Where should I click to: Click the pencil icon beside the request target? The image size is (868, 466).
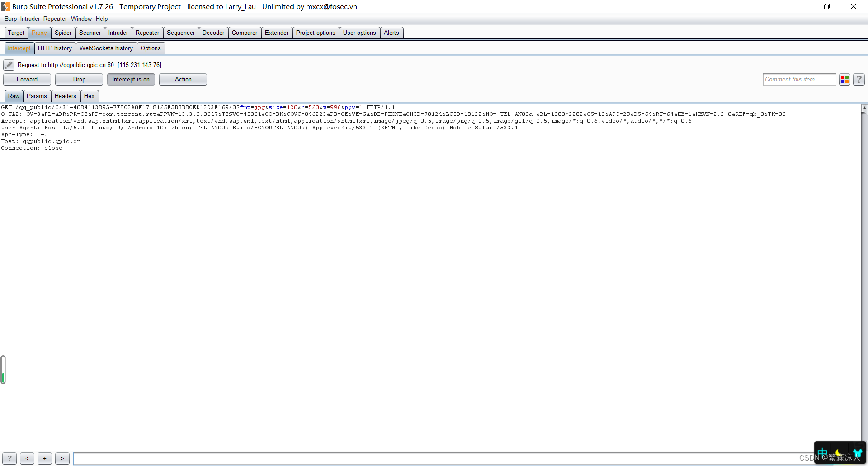click(x=9, y=65)
